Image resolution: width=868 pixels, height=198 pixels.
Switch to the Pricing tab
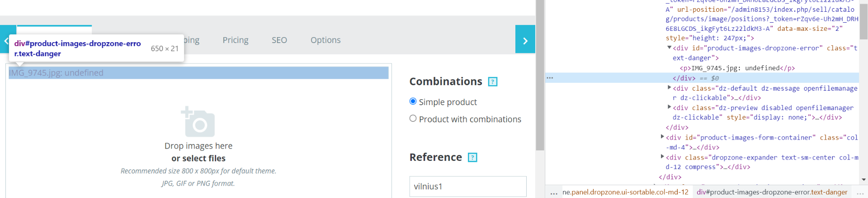(236, 40)
